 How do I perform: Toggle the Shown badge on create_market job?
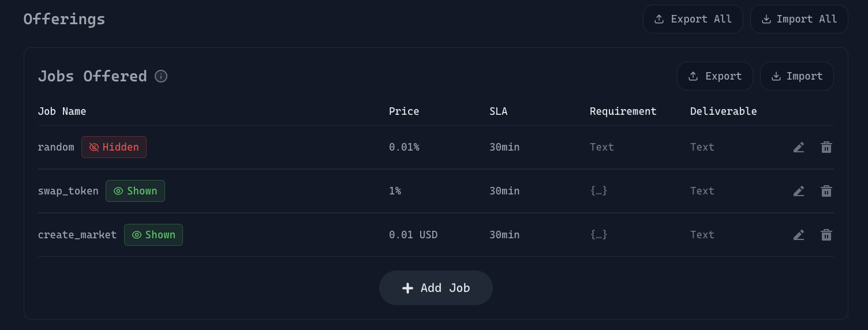point(154,235)
